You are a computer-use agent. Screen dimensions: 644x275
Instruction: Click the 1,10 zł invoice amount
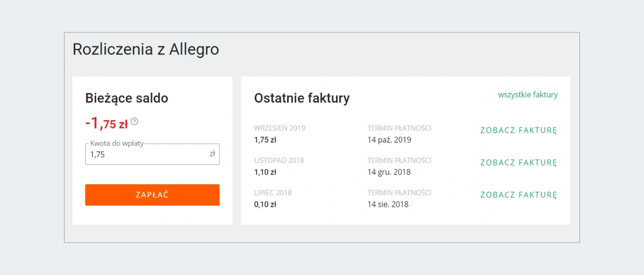[x=265, y=172]
